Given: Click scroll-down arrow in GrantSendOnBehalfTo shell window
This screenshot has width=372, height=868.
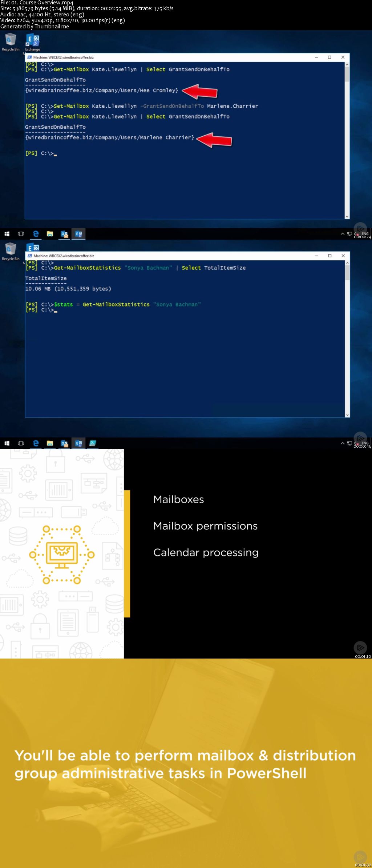Looking at the screenshot, I should (x=347, y=216).
